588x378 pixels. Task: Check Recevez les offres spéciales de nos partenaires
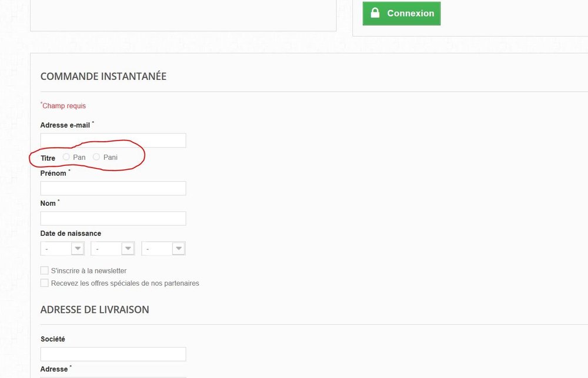[x=45, y=283]
